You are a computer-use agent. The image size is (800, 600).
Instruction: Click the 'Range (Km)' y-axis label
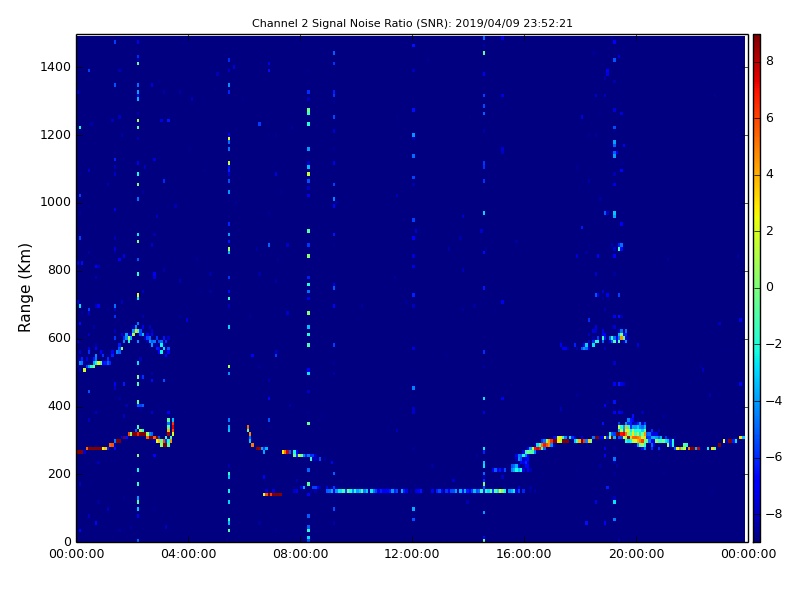[24, 288]
